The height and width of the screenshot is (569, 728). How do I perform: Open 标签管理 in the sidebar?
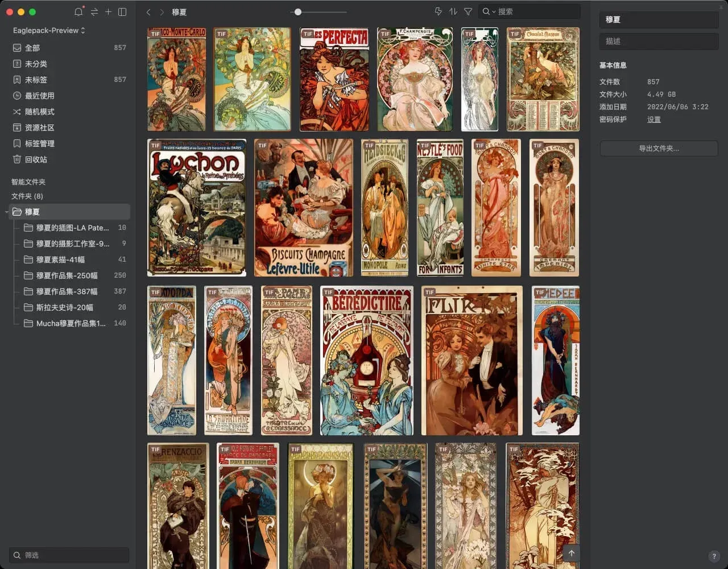[69, 143]
